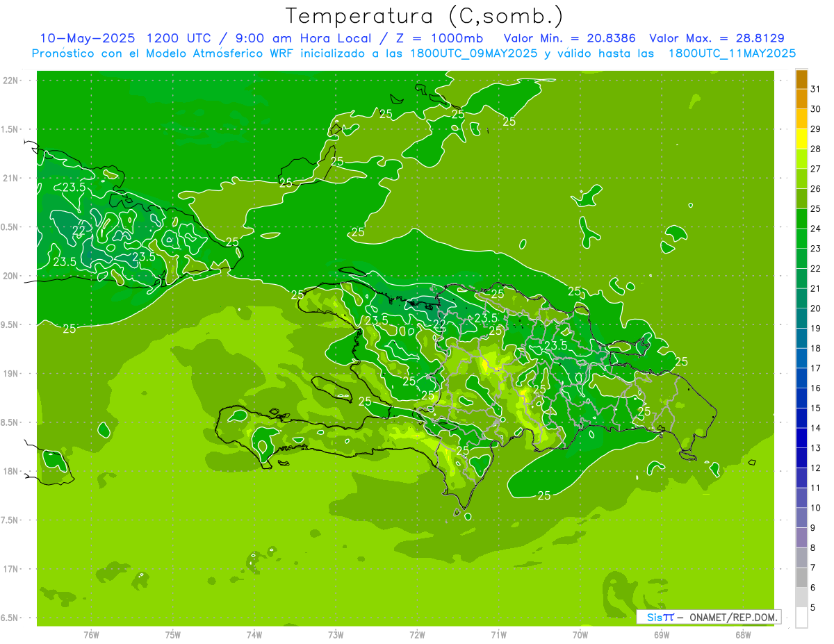This screenshot has height=644, width=834.
Task: Click the 17N latitude label
Action: click(12, 569)
